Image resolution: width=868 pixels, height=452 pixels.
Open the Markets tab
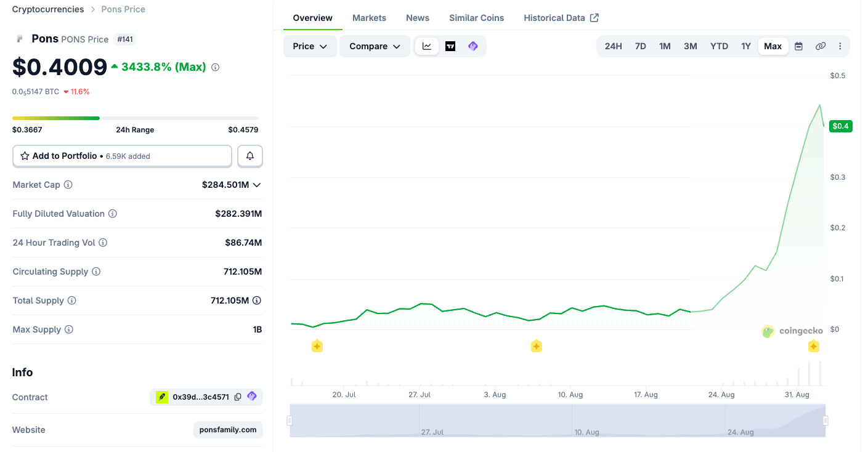click(x=370, y=18)
